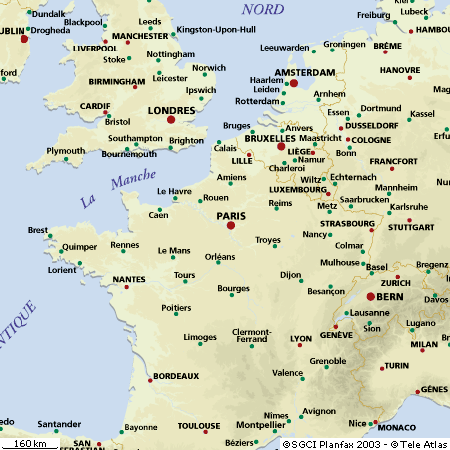Select the Lyon city marker
The image size is (450, 450).
300,345
